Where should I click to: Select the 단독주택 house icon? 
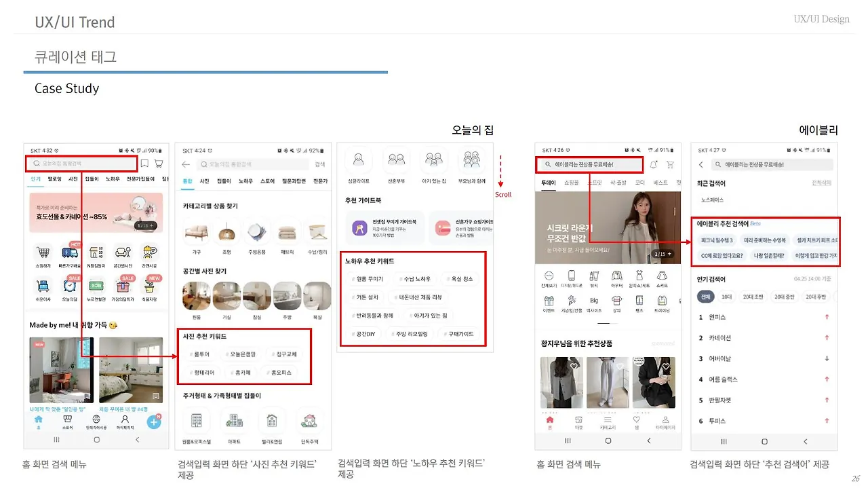pyautogui.click(x=309, y=419)
